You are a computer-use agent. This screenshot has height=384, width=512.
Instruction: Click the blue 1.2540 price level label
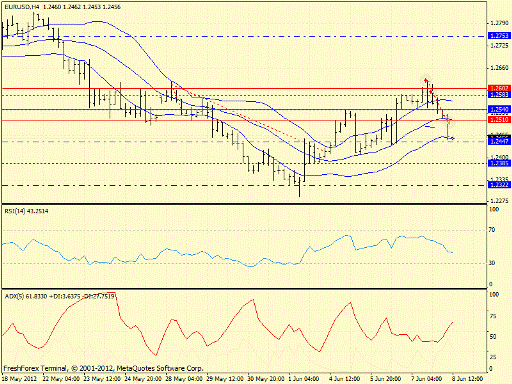point(499,109)
